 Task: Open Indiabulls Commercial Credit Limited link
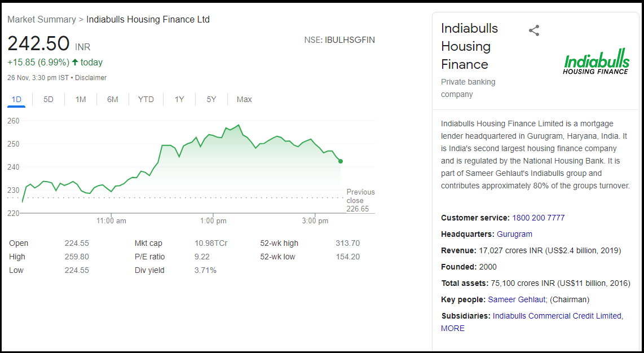pyautogui.click(x=557, y=316)
